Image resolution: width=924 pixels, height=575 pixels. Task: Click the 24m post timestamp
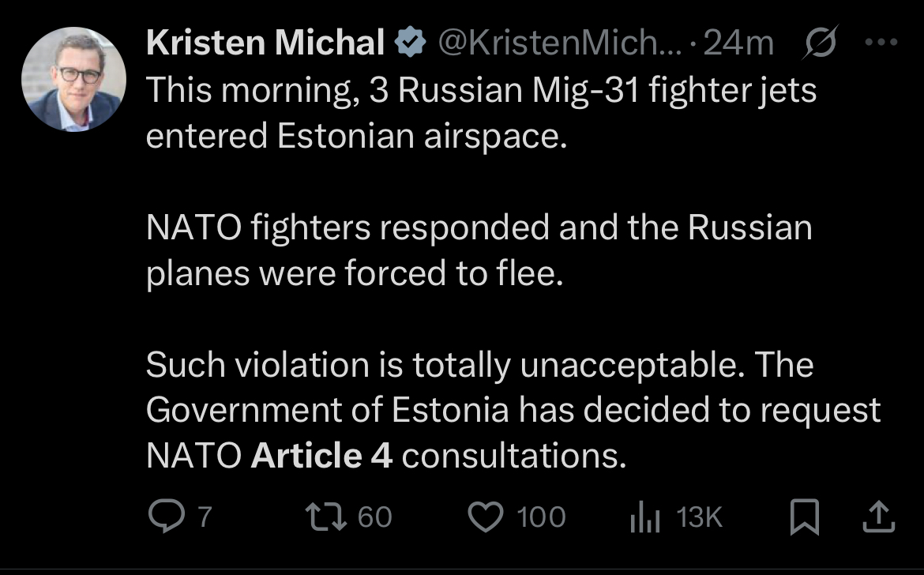738,44
